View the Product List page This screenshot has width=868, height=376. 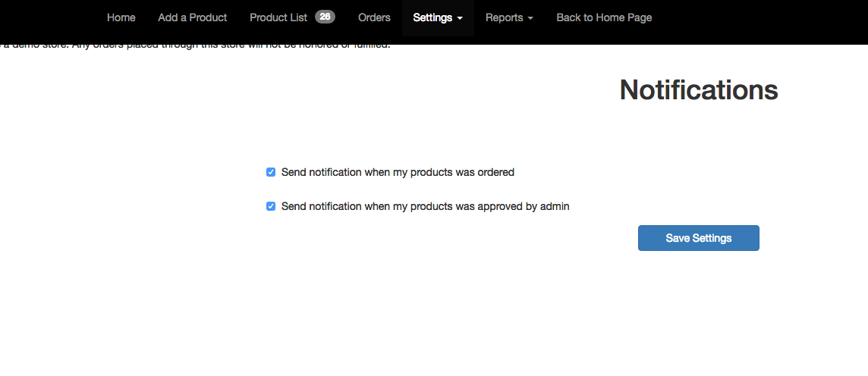coord(278,17)
